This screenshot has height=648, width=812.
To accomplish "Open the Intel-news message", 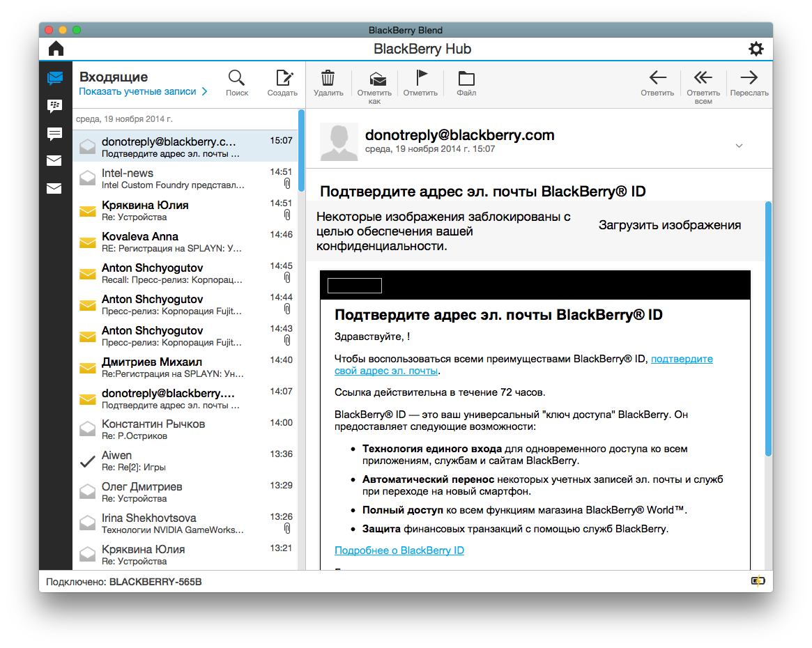I will pos(185,178).
